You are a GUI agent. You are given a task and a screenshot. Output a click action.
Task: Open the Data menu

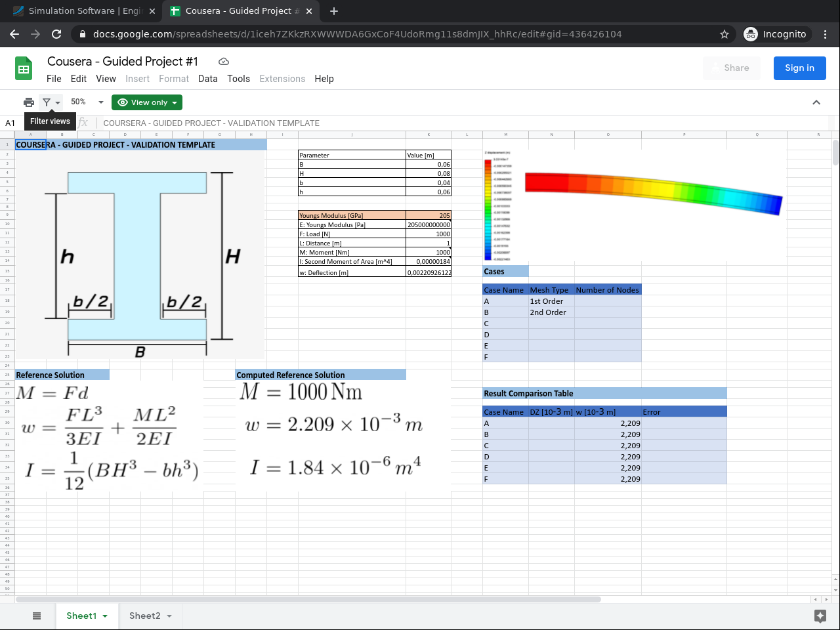(x=207, y=79)
